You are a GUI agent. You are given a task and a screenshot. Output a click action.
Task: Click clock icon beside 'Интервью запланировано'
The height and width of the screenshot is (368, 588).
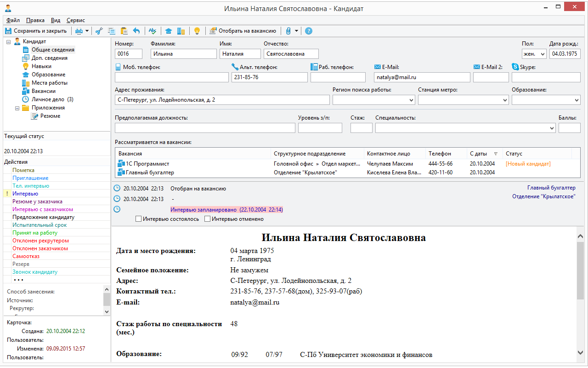pyautogui.click(x=117, y=209)
